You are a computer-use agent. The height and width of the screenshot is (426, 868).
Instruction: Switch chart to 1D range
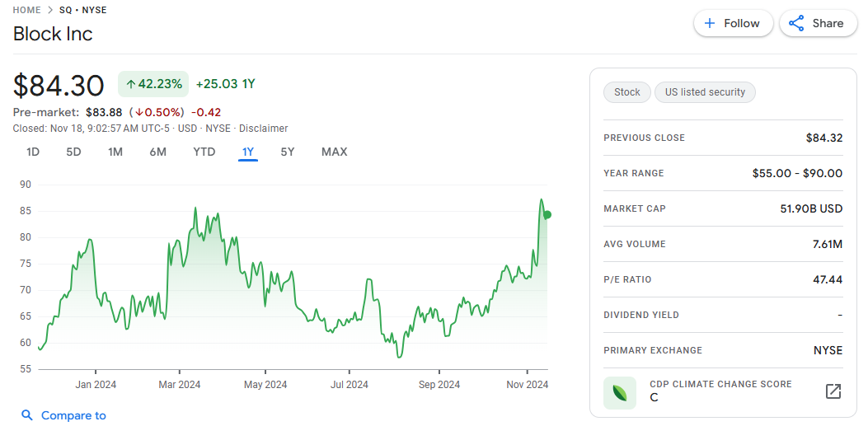tap(33, 152)
